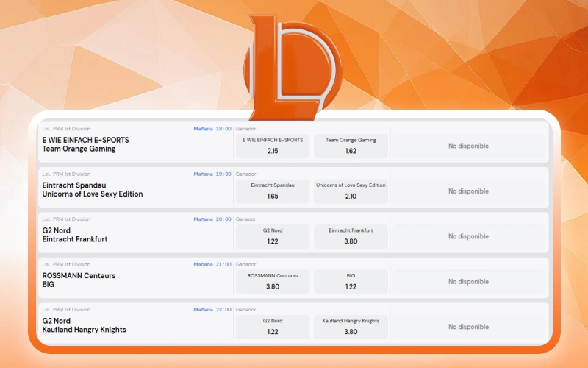This screenshot has width=588, height=368.
Task: Click Eintracht Frankfurt team name in match list
Action: point(75,239)
